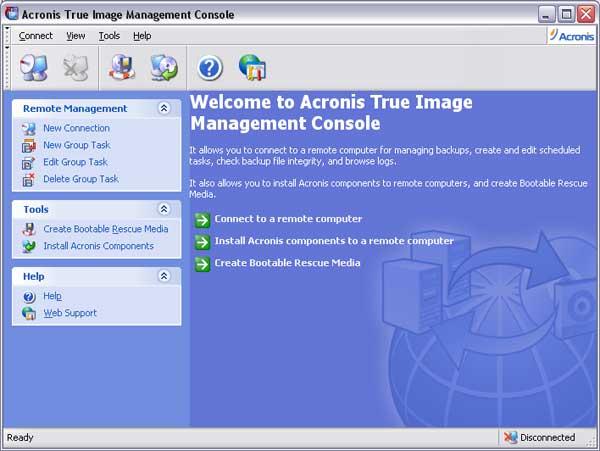The width and height of the screenshot is (600, 451).
Task: Click the greyed Disconnect toolbar icon
Action: click(x=76, y=68)
